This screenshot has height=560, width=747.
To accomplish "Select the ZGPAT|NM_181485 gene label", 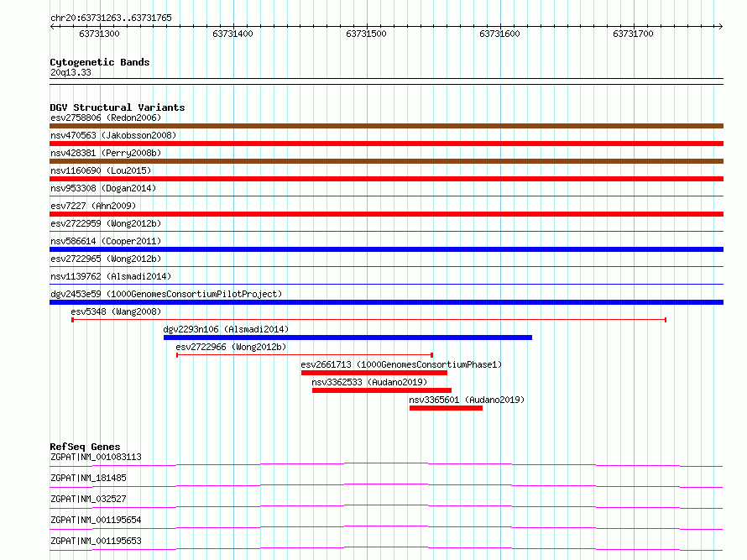I will 88,478.
